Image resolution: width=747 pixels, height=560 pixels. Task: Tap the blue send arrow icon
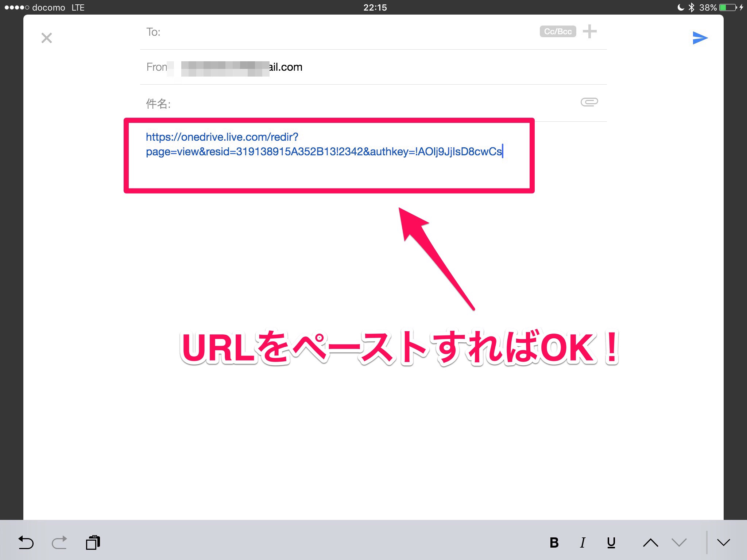700,38
